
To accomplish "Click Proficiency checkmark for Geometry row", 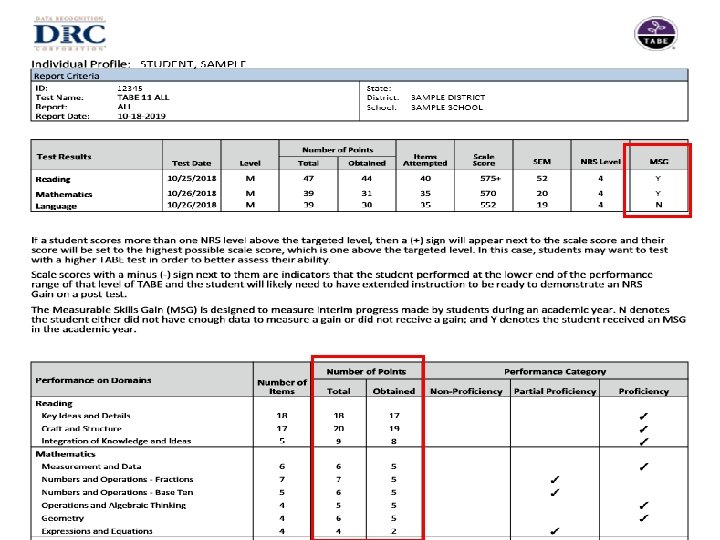I will [643, 518].
